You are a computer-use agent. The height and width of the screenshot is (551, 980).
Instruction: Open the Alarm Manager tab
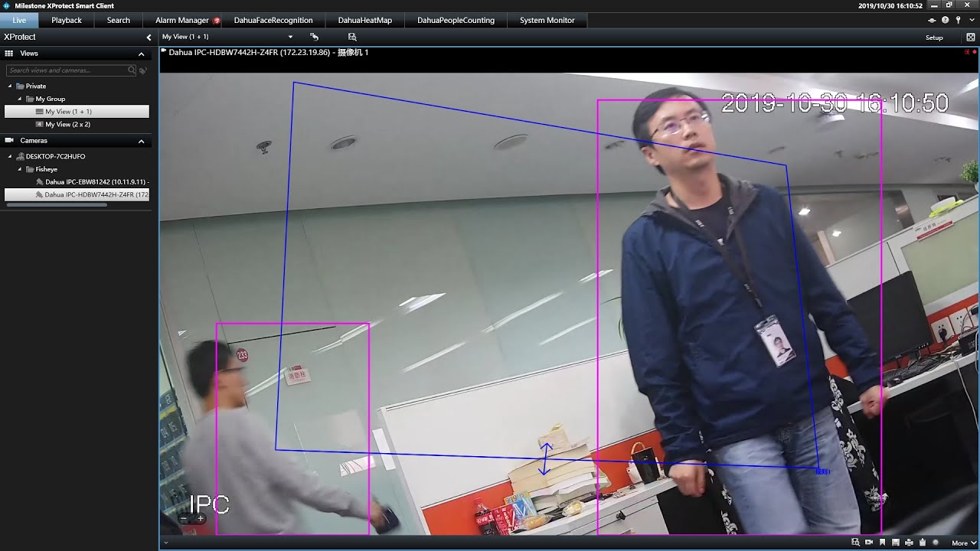pyautogui.click(x=182, y=20)
